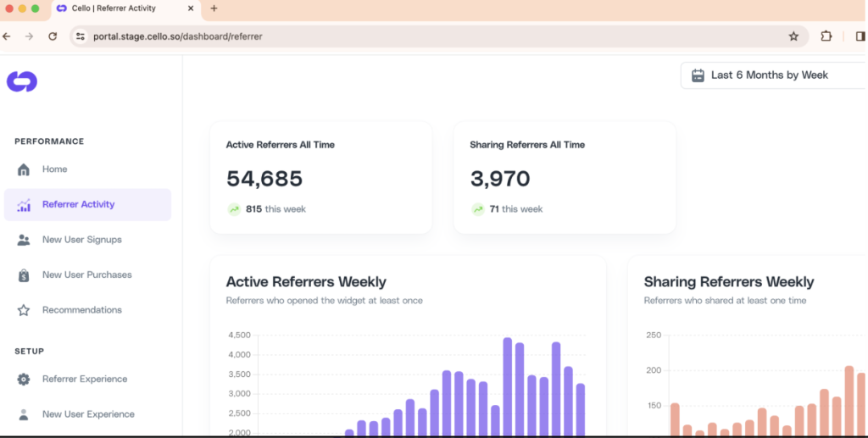Click the Sharing Referrers Weekly heading
Image resolution: width=868 pixels, height=438 pixels.
click(729, 282)
